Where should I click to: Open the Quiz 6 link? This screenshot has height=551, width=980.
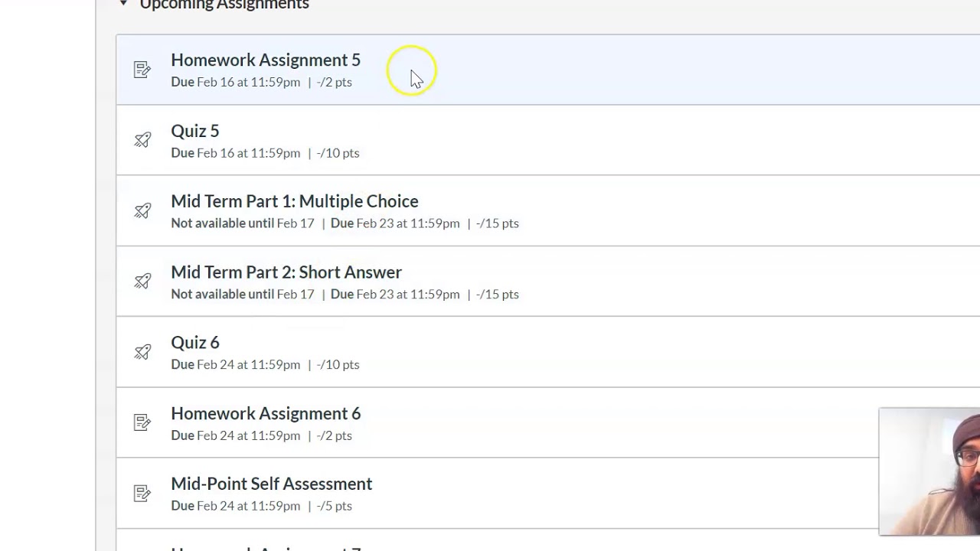(x=194, y=342)
